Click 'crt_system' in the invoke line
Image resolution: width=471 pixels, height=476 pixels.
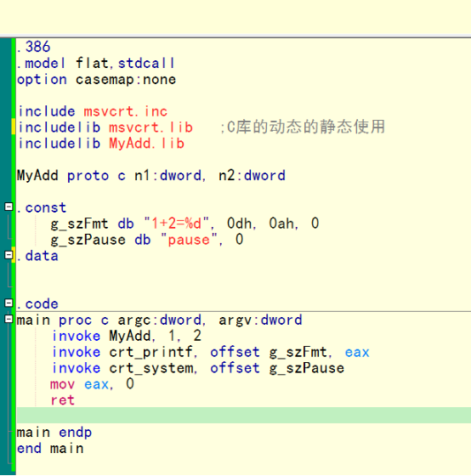151,368
